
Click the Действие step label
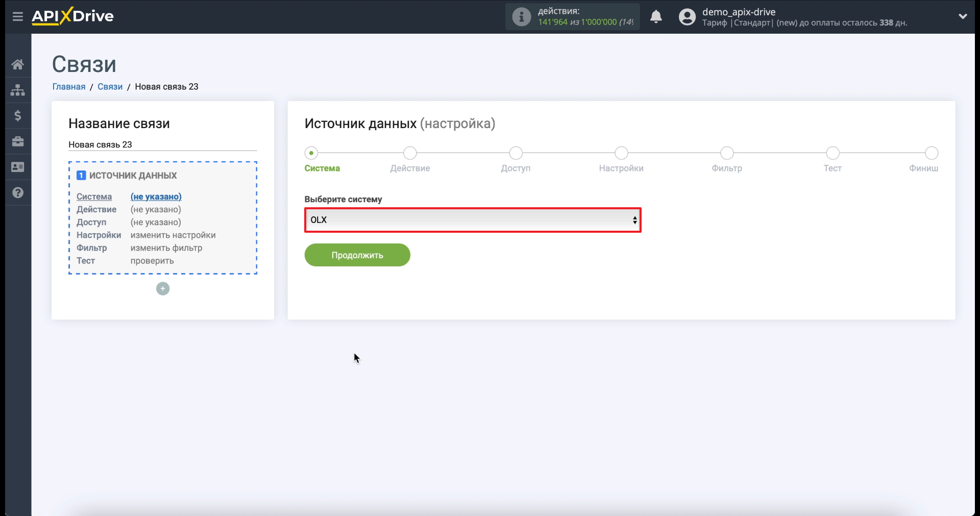pos(410,168)
